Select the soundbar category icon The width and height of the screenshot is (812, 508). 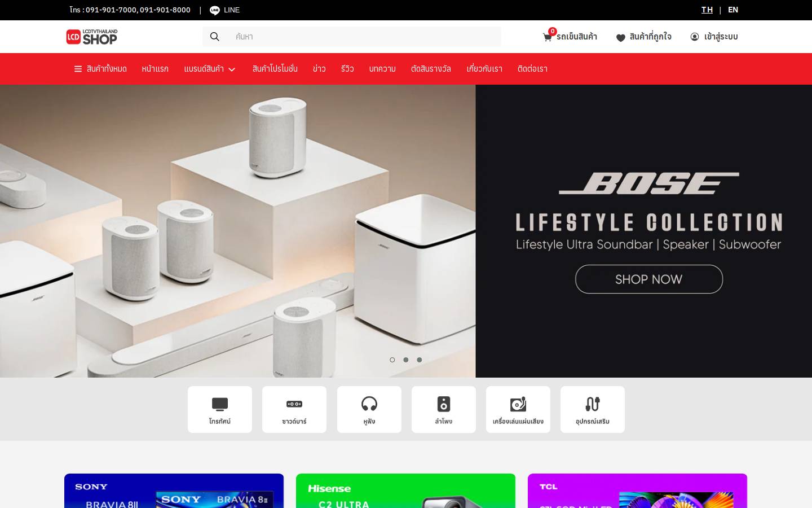click(294, 404)
